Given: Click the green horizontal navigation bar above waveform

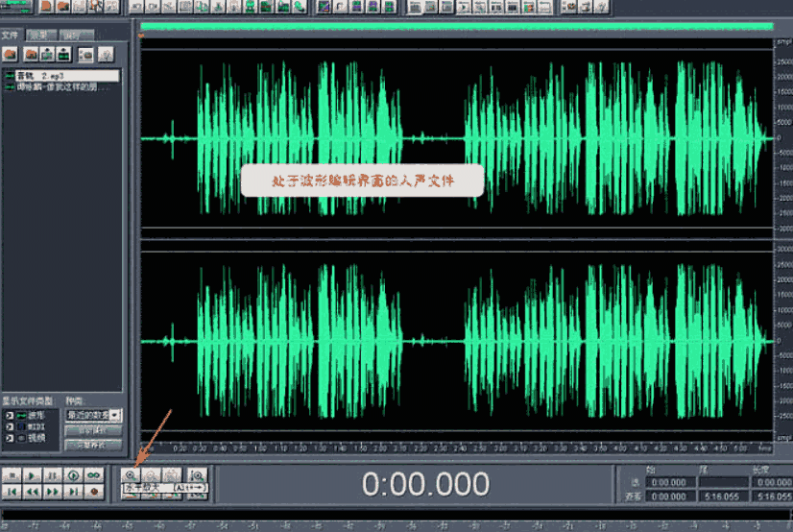Looking at the screenshot, I should coord(457,26).
